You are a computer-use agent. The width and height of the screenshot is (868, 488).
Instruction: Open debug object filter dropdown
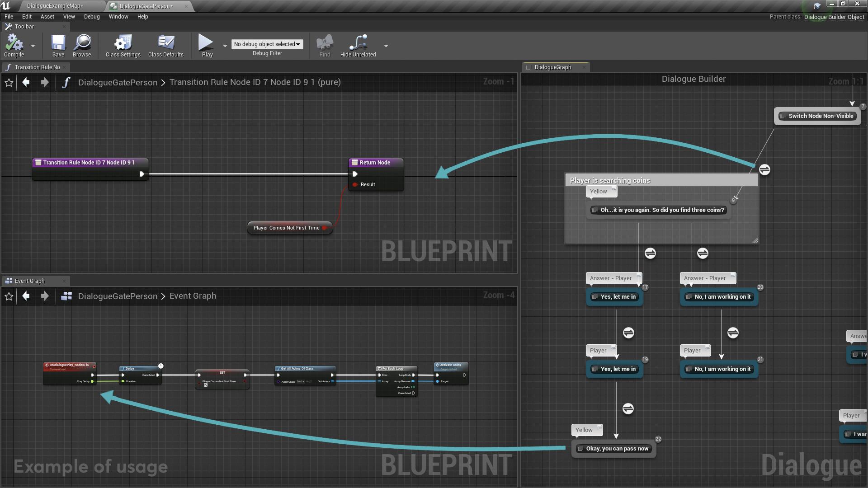(x=267, y=44)
